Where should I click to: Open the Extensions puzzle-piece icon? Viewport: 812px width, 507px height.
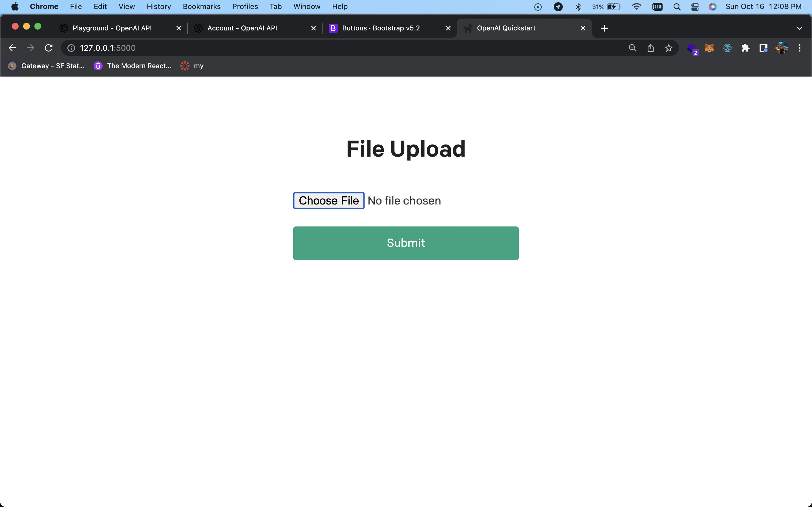(x=745, y=48)
